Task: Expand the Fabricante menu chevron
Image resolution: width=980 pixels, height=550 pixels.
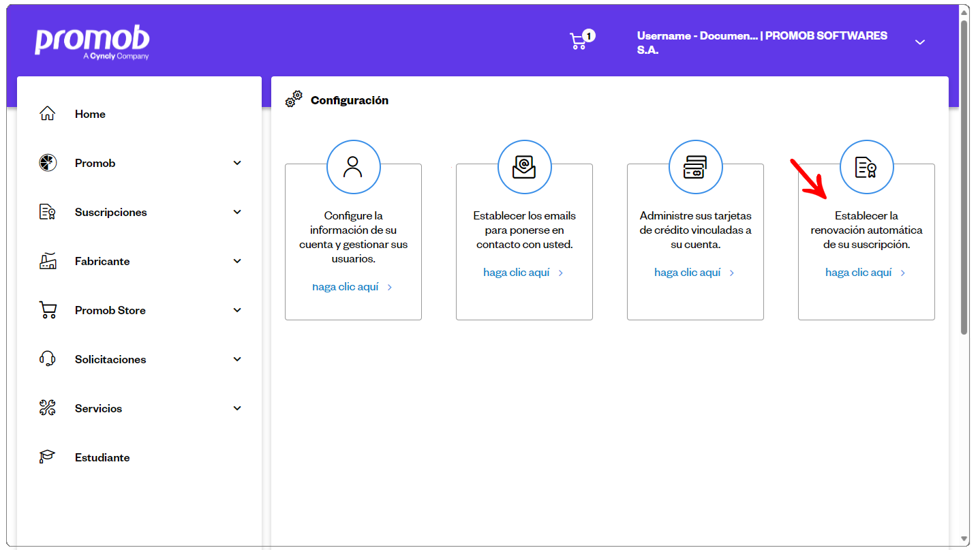Action: coord(237,261)
